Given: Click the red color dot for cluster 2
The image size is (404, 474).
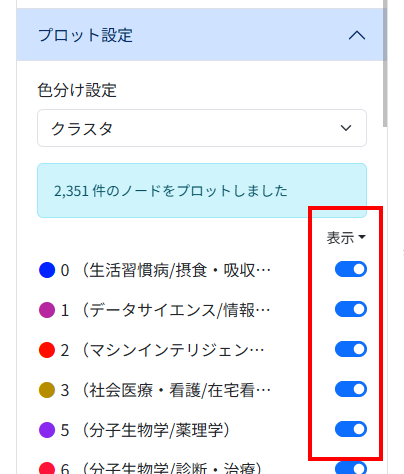Looking at the screenshot, I should 47,350.
